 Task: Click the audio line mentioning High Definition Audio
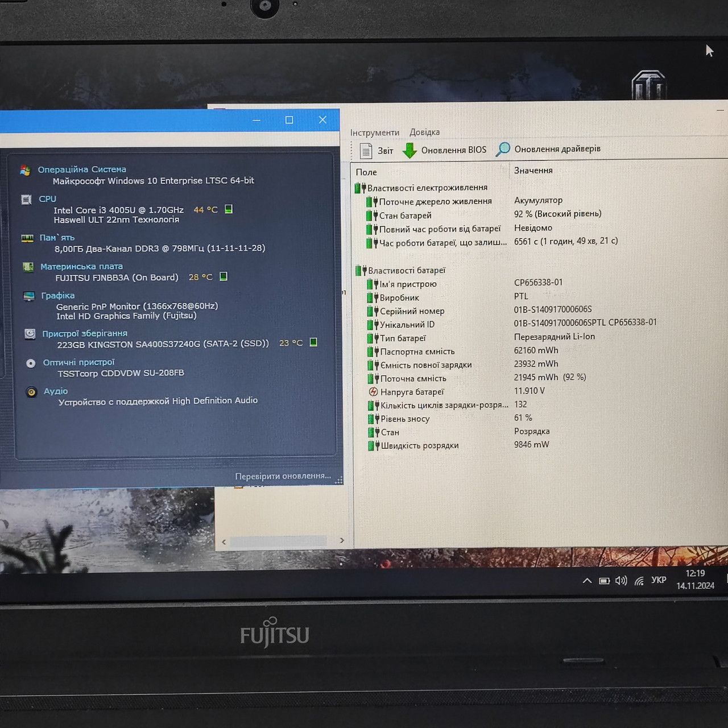(x=158, y=402)
